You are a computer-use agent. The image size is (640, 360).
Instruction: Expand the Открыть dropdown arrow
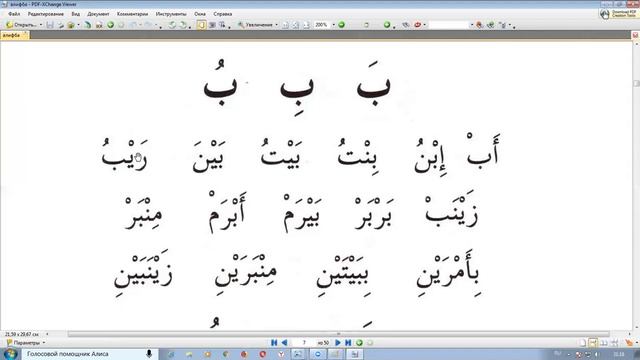tap(41, 25)
